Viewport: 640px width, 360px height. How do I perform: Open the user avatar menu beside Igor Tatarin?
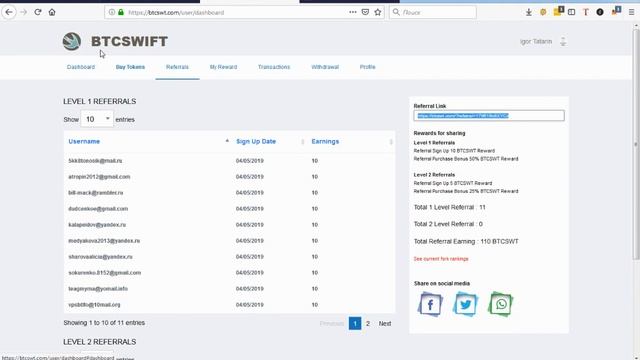(563, 41)
